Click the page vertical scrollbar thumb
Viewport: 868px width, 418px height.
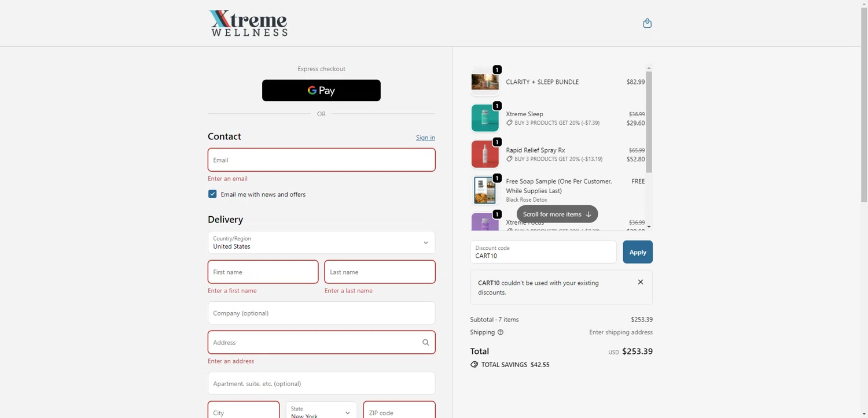click(x=864, y=105)
